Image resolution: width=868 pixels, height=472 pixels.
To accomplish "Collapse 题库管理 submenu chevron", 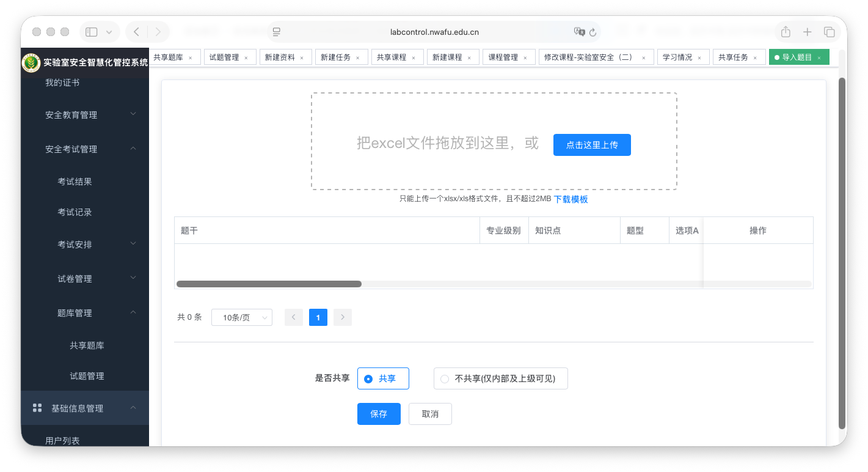I will click(x=133, y=312).
